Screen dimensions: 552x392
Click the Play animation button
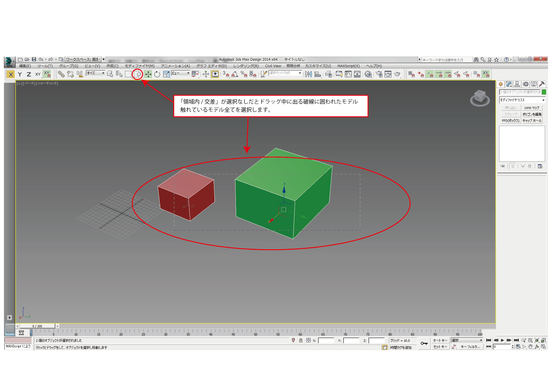(502, 340)
